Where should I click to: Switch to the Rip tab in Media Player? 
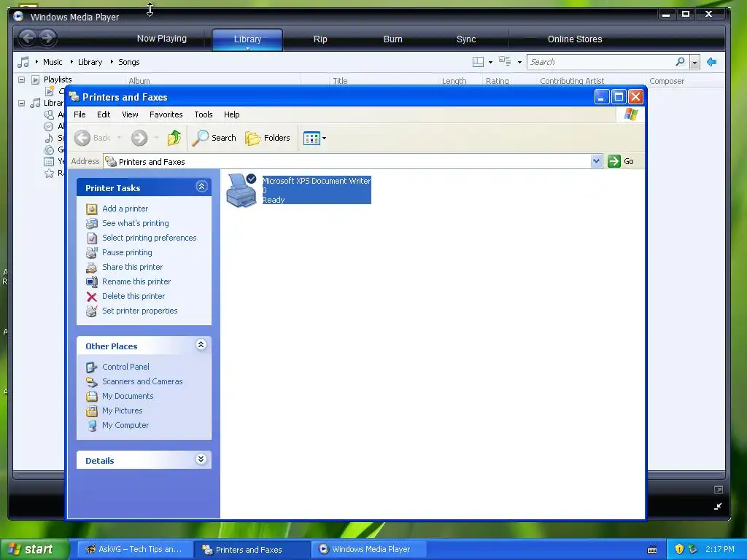320,39
